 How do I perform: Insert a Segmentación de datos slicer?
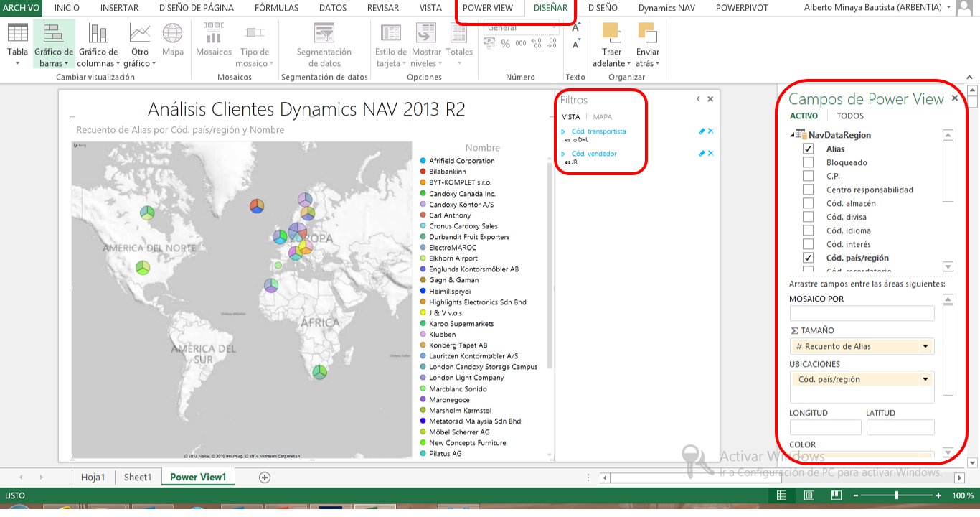click(324, 45)
